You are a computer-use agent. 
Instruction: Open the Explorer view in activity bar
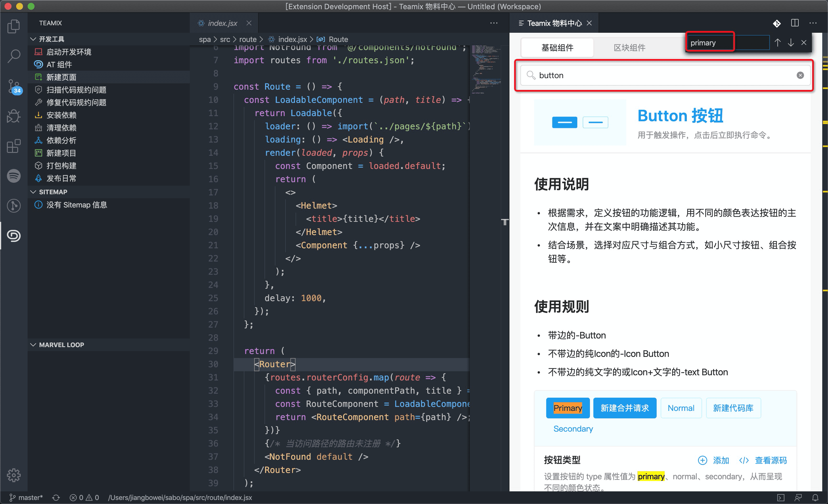pos(14,26)
